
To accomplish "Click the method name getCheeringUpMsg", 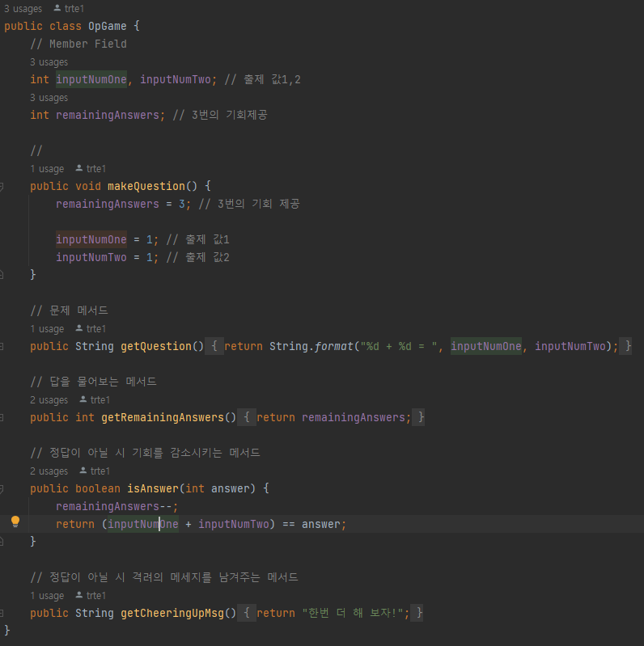I will (x=172, y=613).
